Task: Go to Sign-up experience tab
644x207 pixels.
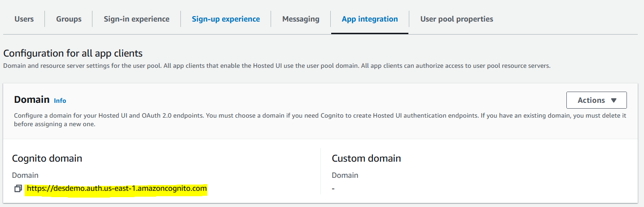Action: pos(226,19)
